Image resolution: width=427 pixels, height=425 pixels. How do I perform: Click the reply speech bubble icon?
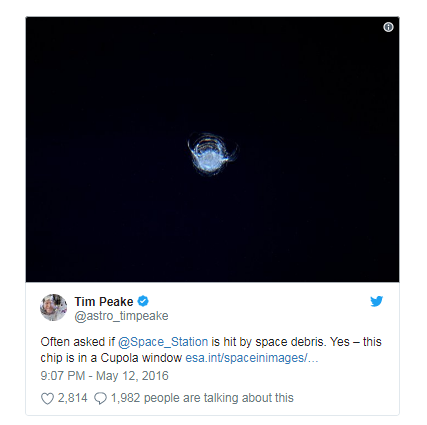pos(100,398)
